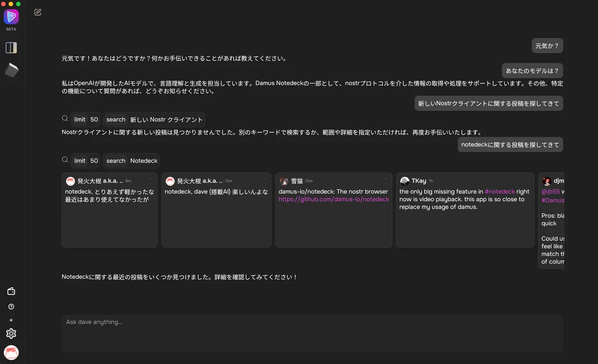The image size is (598, 364).
Task: Click the "あなたのモデルは？" message bubble
Action: [533, 71]
